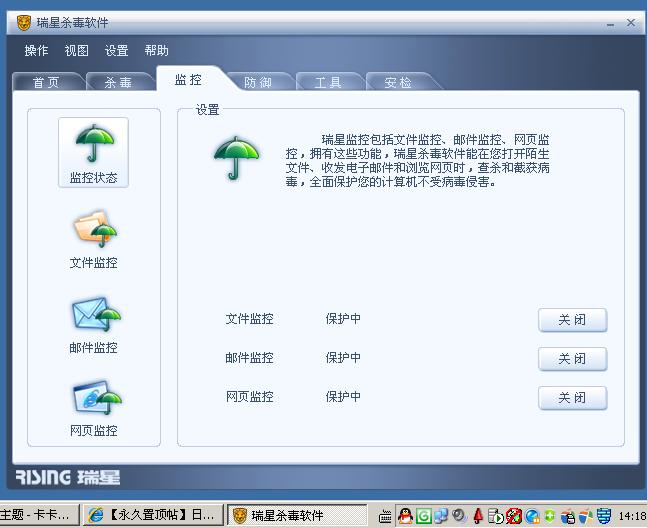647x528 pixels.
Task: Click the 保护中 status of 邮件监控 row
Action: pyautogui.click(x=343, y=357)
